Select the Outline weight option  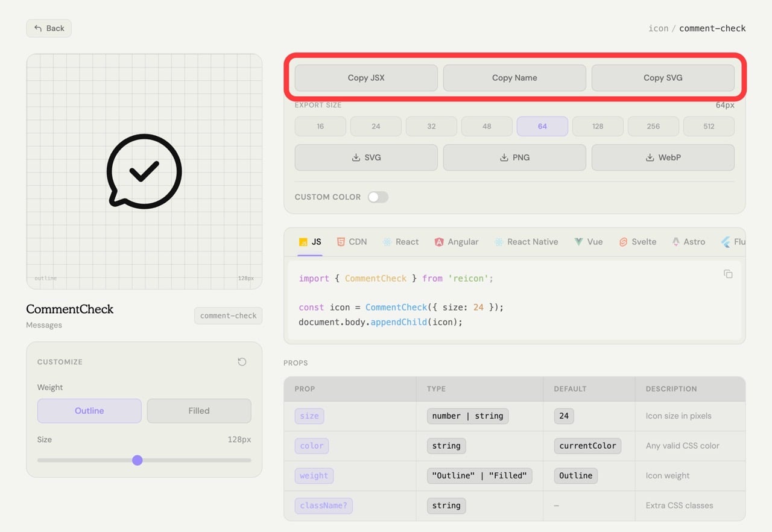[x=89, y=411]
